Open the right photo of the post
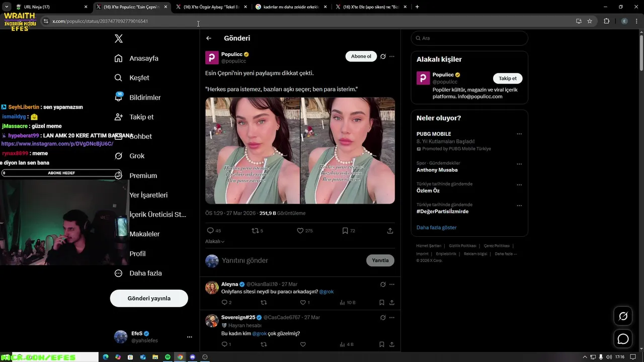Viewport: 644px width, 362px height. [x=348, y=150]
